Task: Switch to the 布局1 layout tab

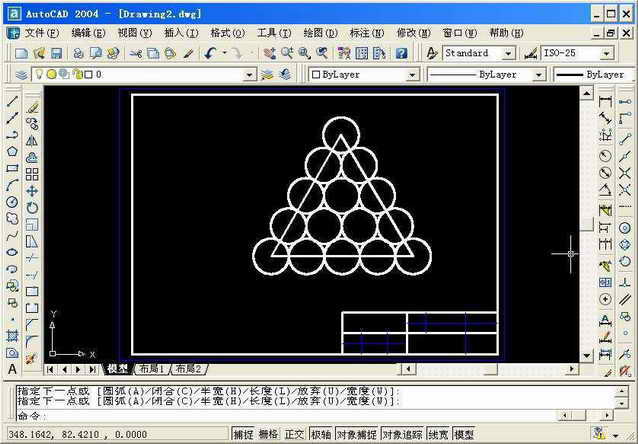Action: click(x=151, y=369)
